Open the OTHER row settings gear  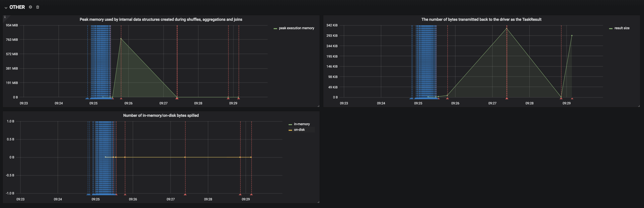(31, 7)
